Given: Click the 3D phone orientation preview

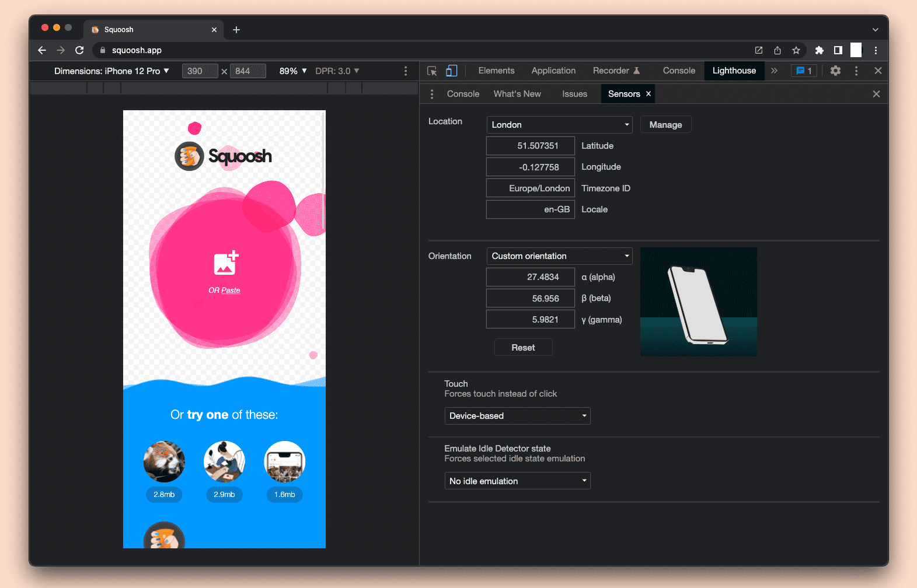Looking at the screenshot, I should 698,302.
